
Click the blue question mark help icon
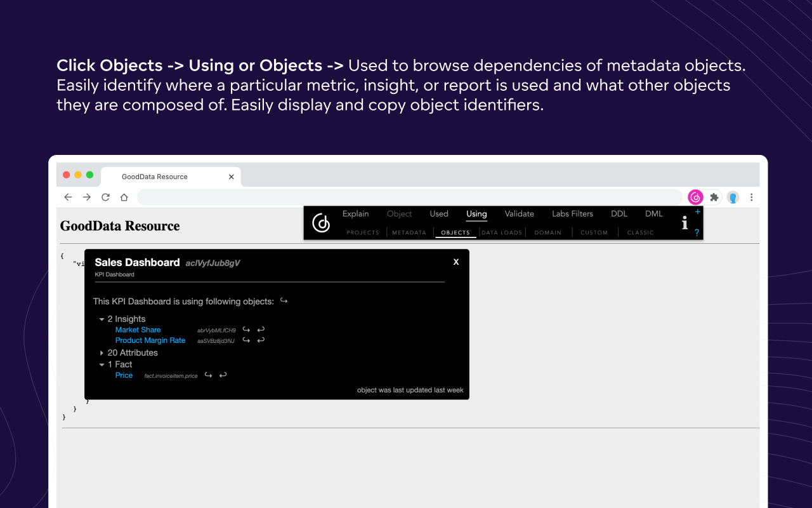click(x=697, y=233)
